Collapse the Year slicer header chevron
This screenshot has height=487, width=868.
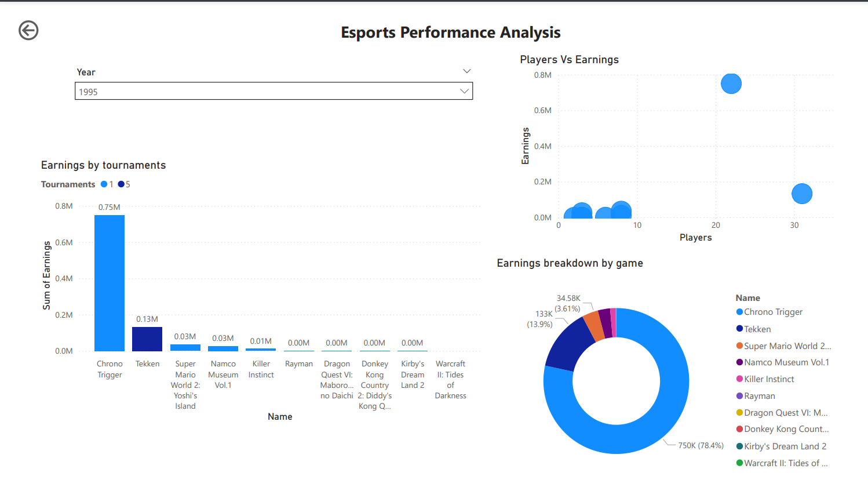pos(466,71)
